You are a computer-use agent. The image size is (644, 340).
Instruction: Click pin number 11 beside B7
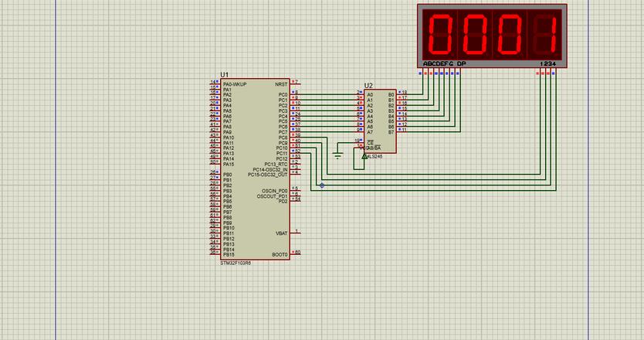[405, 130]
